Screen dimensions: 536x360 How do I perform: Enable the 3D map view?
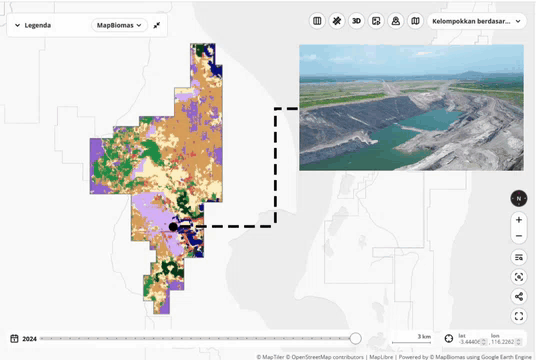(x=356, y=21)
